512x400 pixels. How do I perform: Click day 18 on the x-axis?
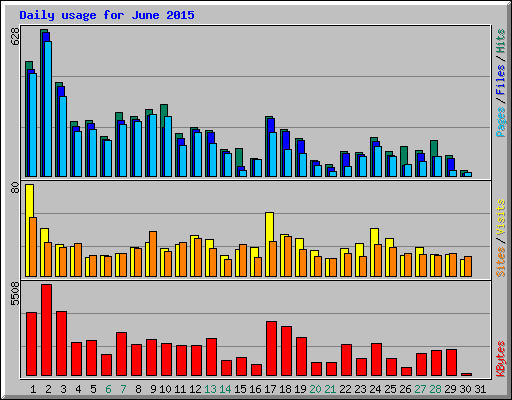tap(285, 389)
